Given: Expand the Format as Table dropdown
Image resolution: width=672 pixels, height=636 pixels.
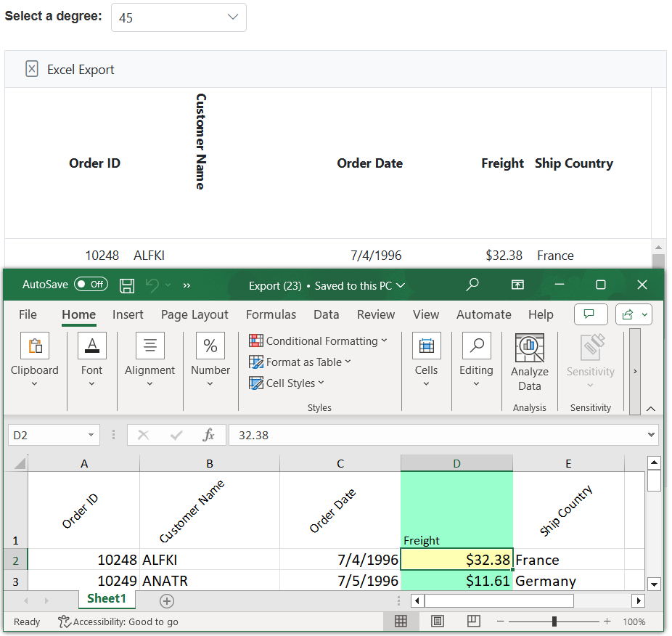Looking at the screenshot, I should (348, 362).
